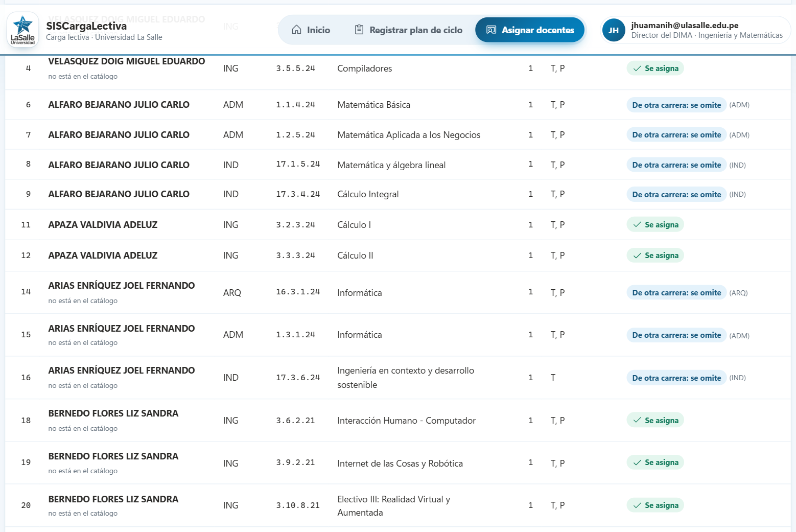
Task: Click the Cálculo Integral course name
Action: tap(368, 194)
